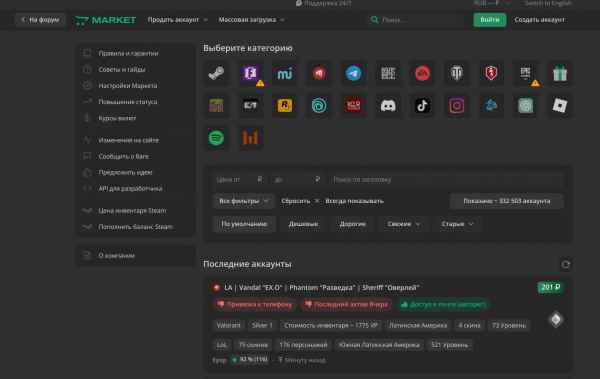Click Сбросить filters reset
Screen dimensions: 600x379
[300, 201]
